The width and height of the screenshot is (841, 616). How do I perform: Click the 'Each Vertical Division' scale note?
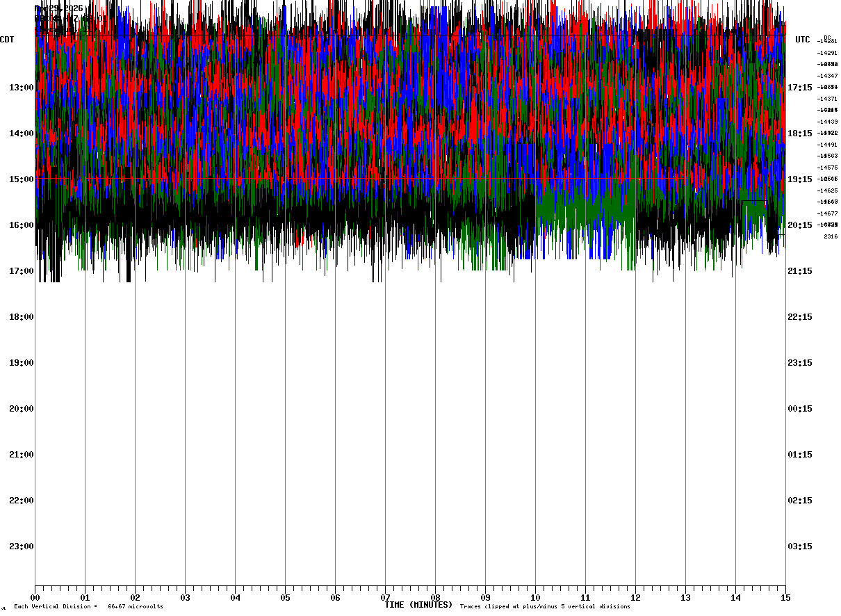tap(88, 607)
